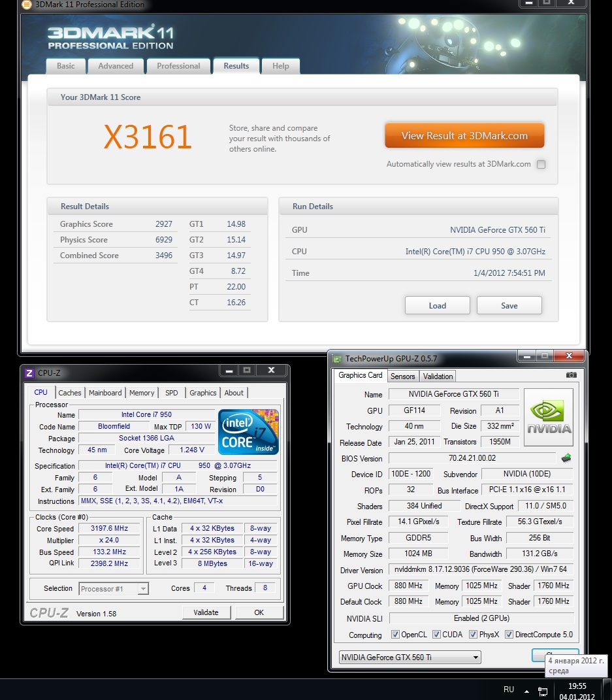Click the Graphics Score value 2927
Viewport: 612px width, 700px height.
coord(164,224)
